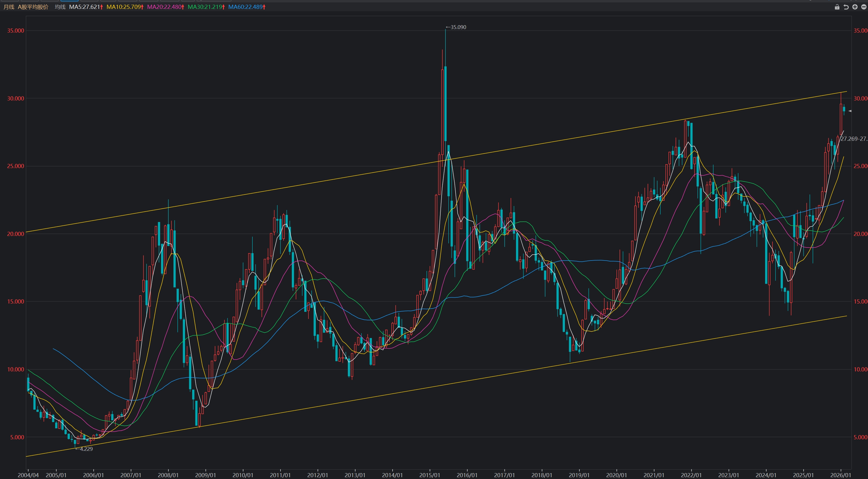Screen dimensions: 868x479
Task: Zoom out with the minus circle icon
Action: tap(864, 7)
